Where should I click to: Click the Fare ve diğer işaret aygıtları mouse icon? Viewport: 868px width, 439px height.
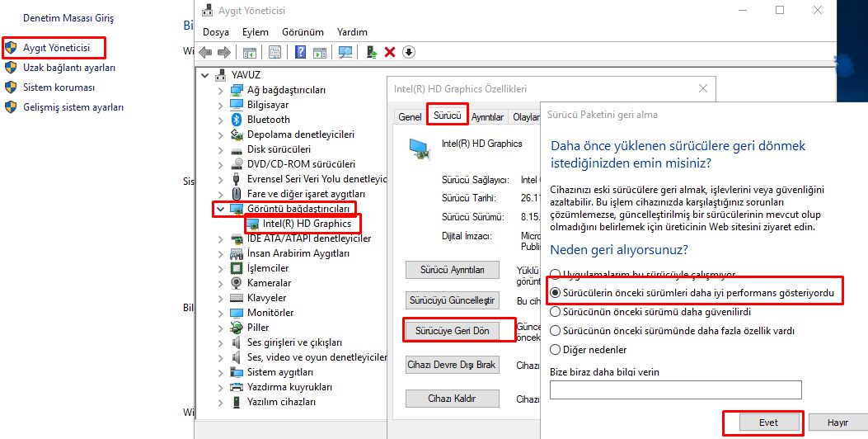pyautogui.click(x=237, y=194)
